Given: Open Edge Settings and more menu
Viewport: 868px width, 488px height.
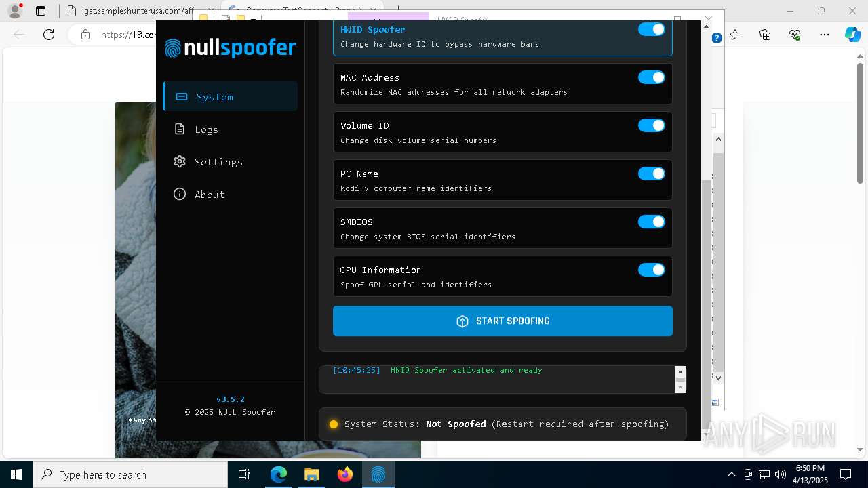Looking at the screenshot, I should [x=825, y=35].
